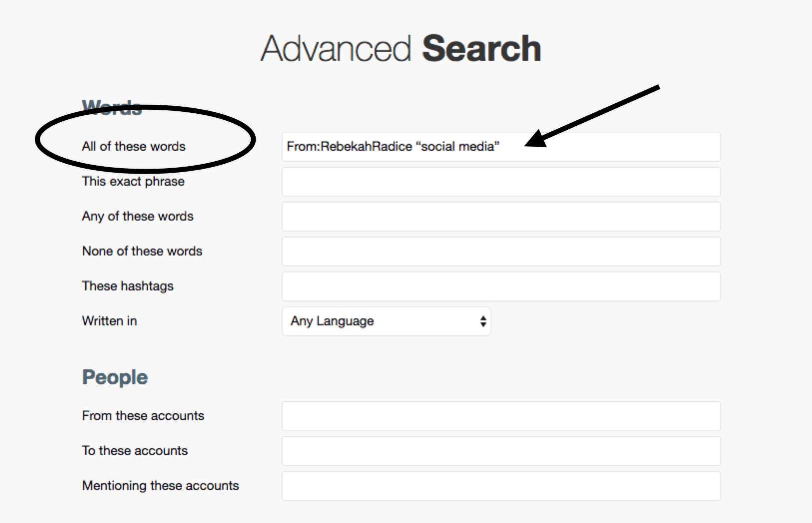This screenshot has height=523, width=812.
Task: Select the 'Mentioning these accounts' input field
Action: (x=501, y=486)
